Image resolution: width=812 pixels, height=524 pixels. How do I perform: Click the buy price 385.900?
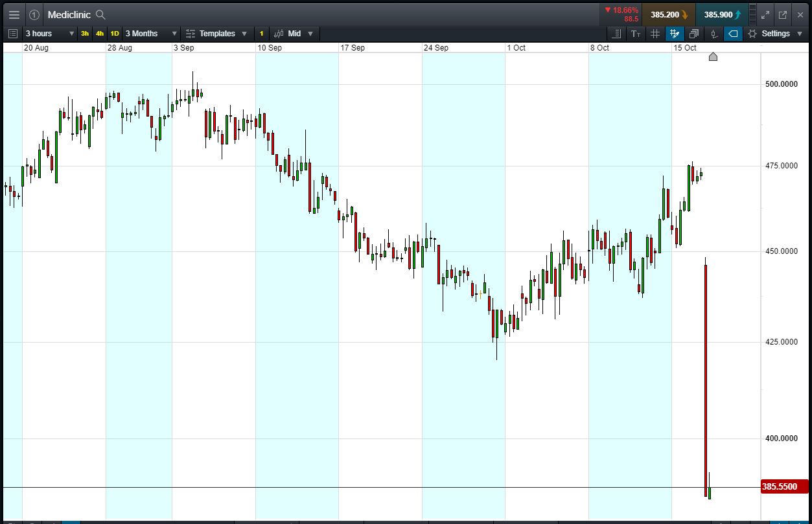pos(722,14)
